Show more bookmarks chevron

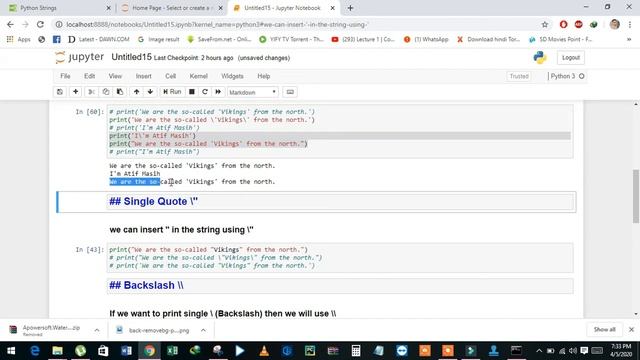click(629, 39)
